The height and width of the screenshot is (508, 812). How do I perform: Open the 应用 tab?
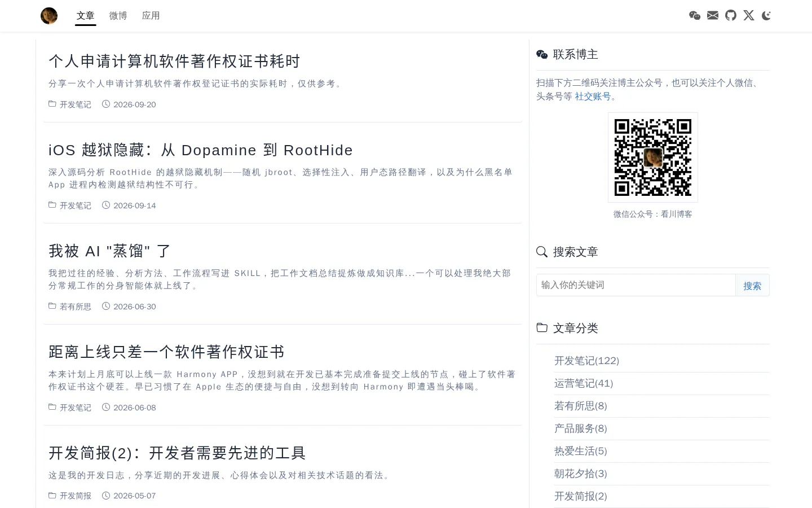pyautogui.click(x=151, y=16)
